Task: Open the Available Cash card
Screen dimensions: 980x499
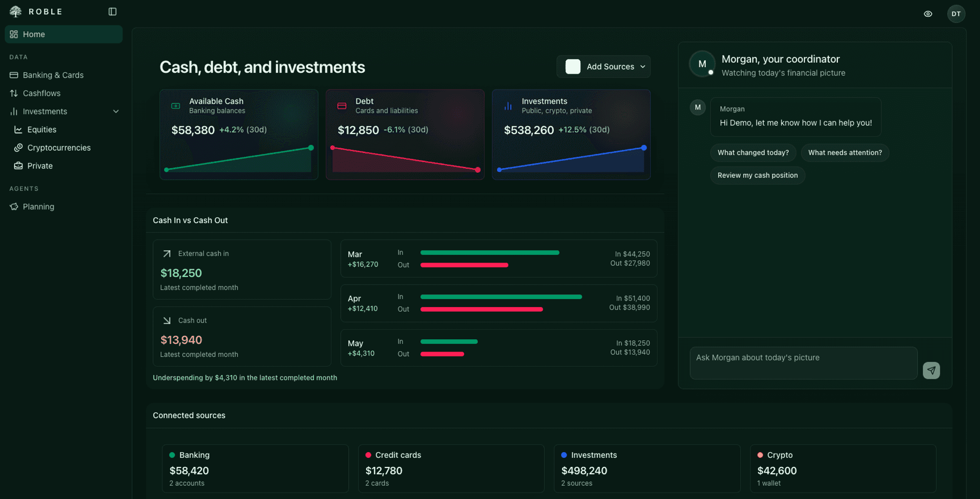Action: coord(239,134)
